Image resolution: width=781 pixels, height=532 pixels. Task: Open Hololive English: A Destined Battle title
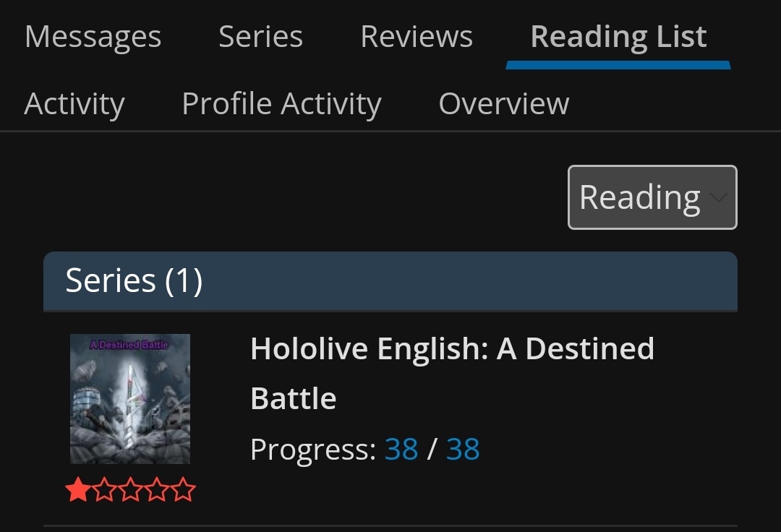[452, 373]
